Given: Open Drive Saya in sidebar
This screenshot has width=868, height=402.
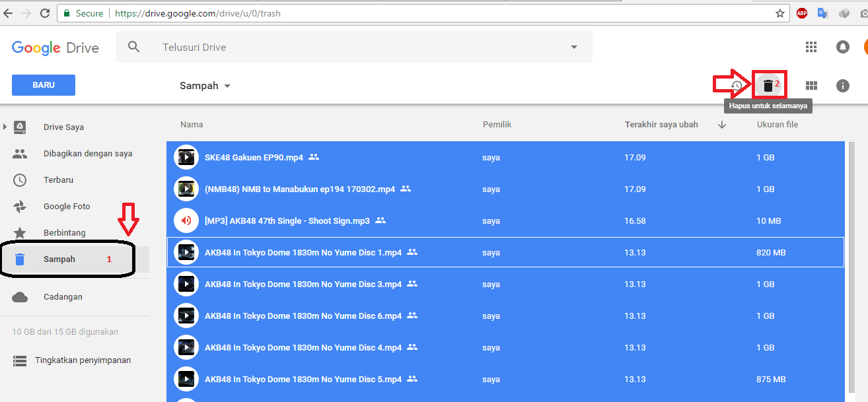Looking at the screenshot, I should (x=63, y=127).
